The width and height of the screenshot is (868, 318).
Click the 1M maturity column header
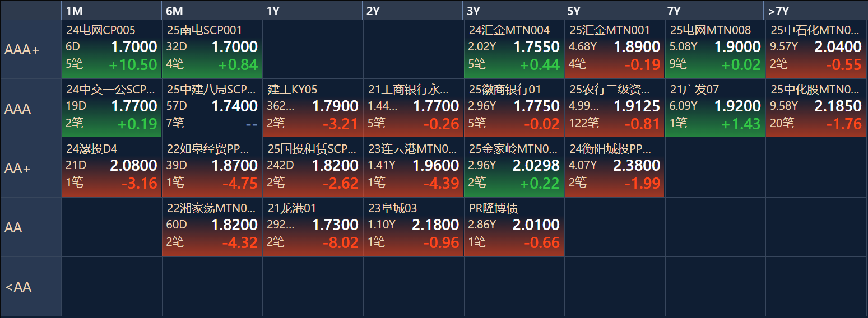click(111, 11)
